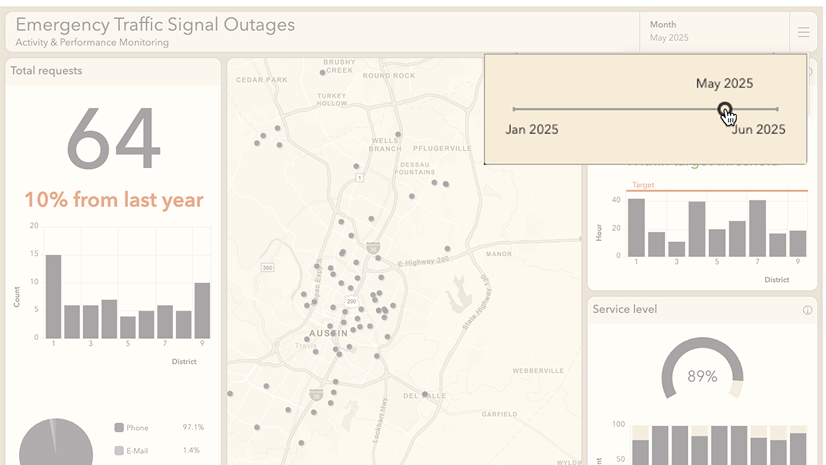The width and height of the screenshot is (826, 465).
Task: Open the Month selector dropdown
Action: click(713, 32)
